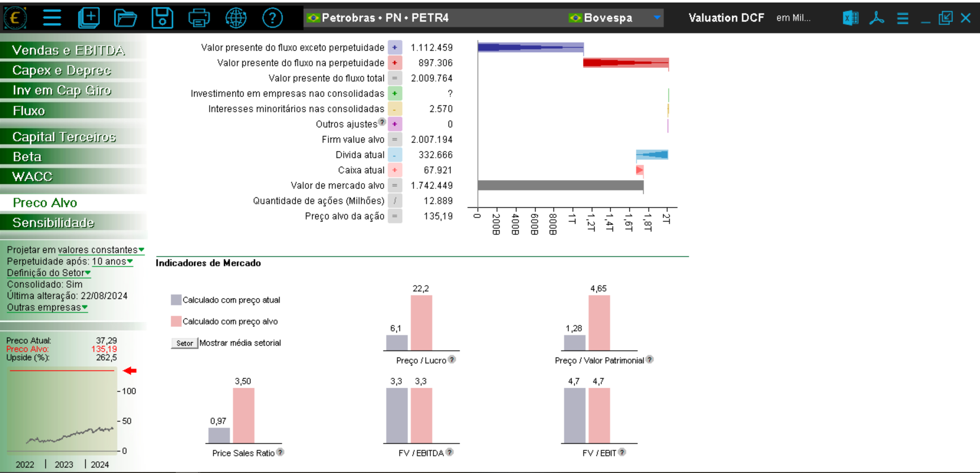
Task: Click help icon beside Preço / Lucro
Action: pos(452,359)
